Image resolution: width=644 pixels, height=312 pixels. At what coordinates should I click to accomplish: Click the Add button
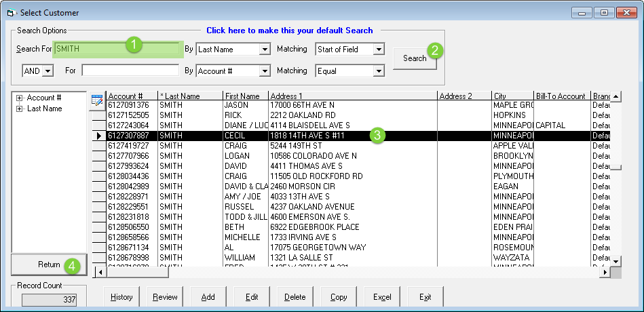click(208, 297)
